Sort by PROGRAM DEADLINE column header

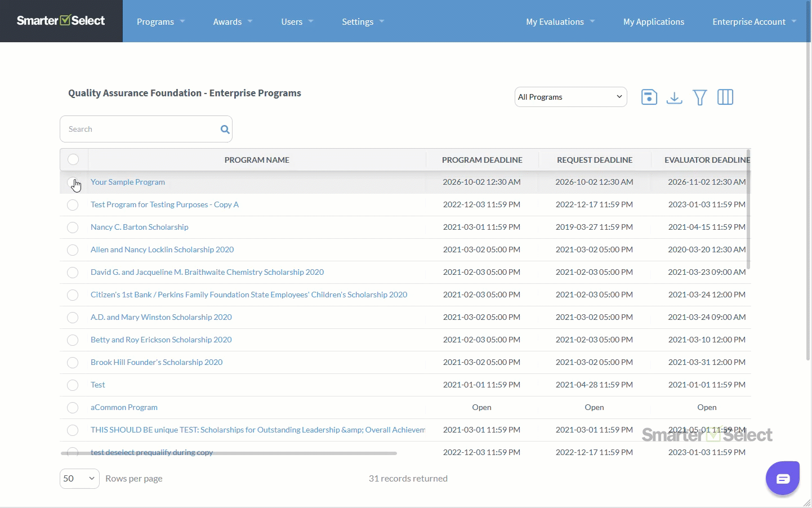[482, 160]
